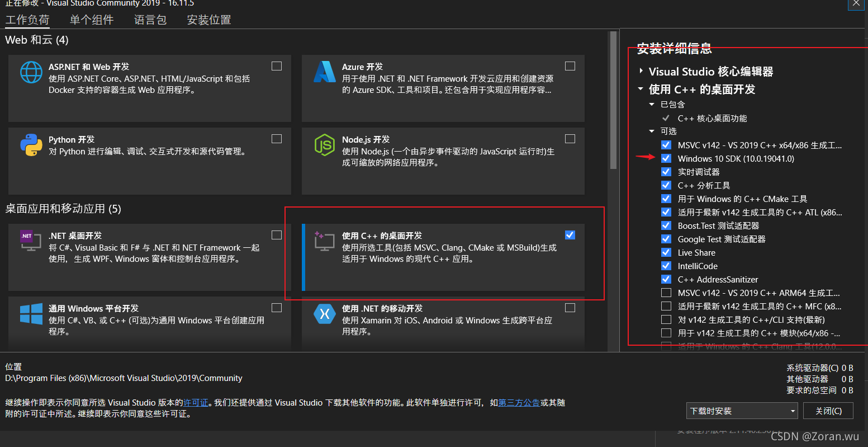Enable the ASP.NET and Web development workload
The height and width of the screenshot is (447, 868).
pos(277,66)
